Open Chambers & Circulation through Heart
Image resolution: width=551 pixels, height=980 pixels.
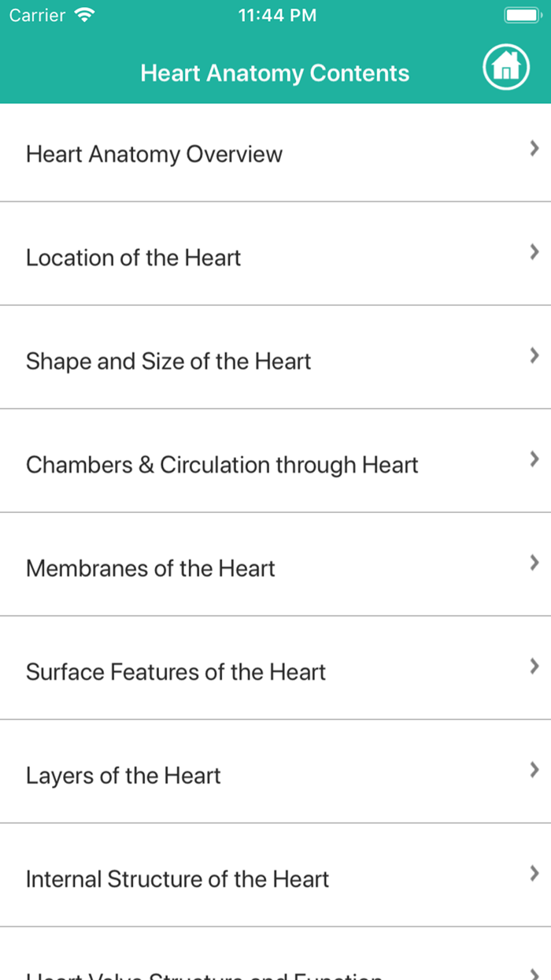point(222,465)
